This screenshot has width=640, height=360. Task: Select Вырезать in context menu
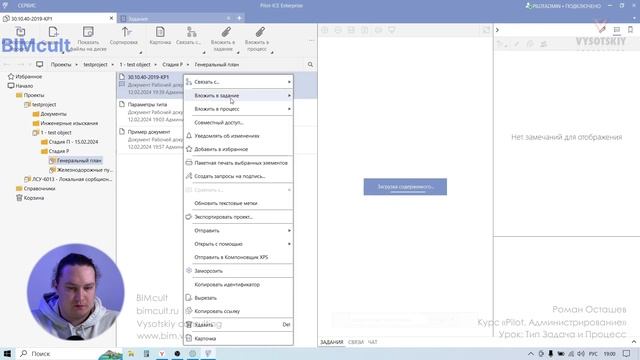(238, 298)
